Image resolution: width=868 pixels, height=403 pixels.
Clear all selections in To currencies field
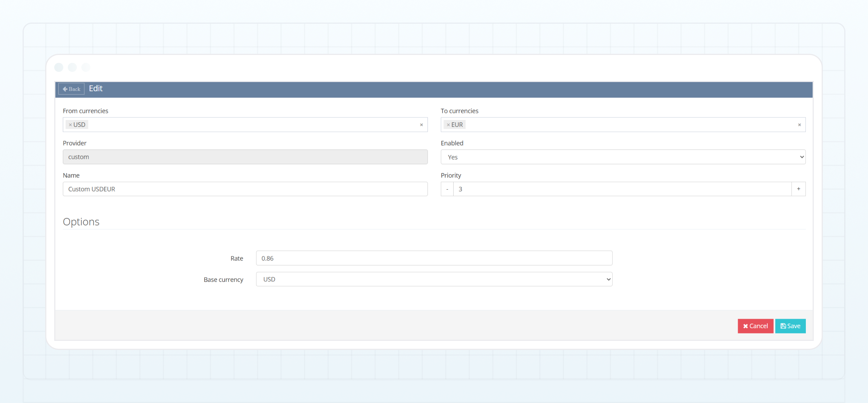(799, 125)
